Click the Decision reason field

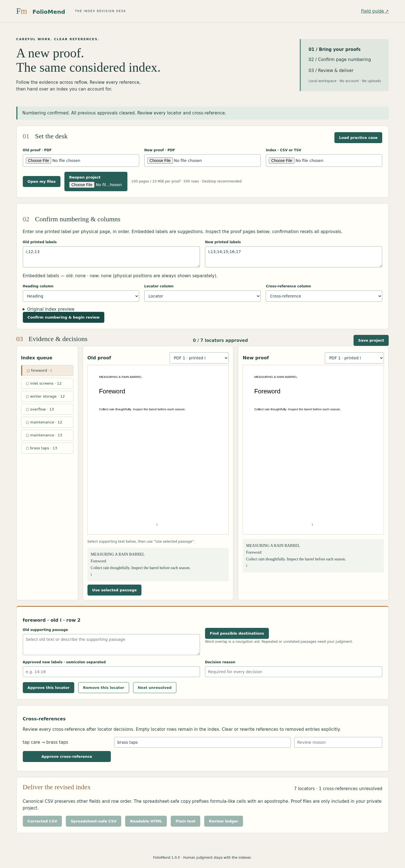pos(293,671)
